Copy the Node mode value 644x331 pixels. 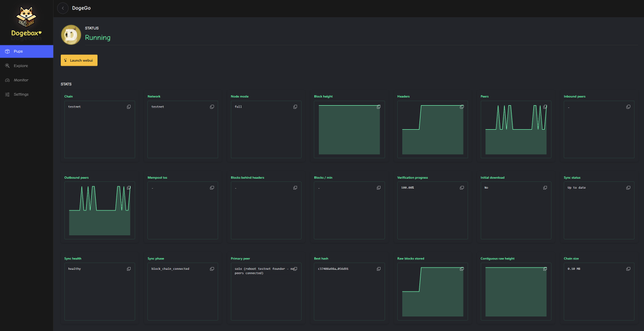coord(295,107)
